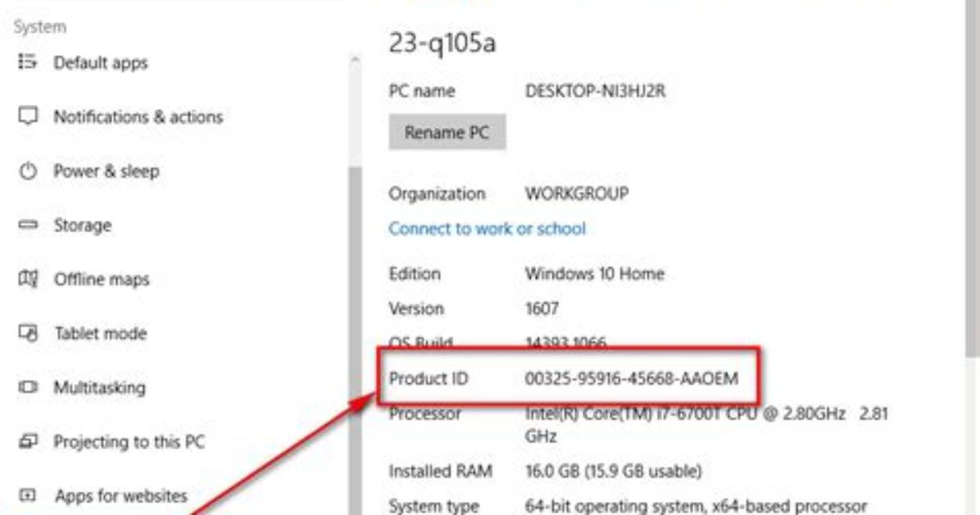Open the Offline maps page
Viewport: 980px width, 515px height.
[x=102, y=279]
